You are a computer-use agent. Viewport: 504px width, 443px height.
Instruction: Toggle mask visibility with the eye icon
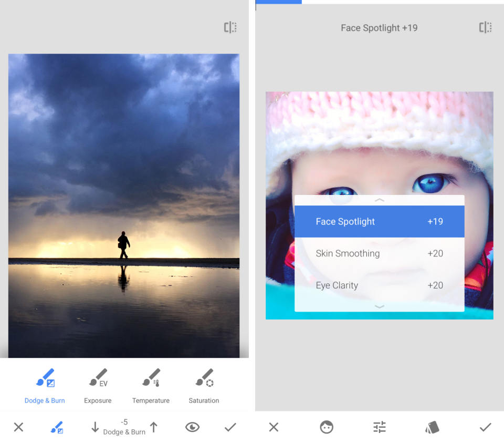click(x=192, y=427)
